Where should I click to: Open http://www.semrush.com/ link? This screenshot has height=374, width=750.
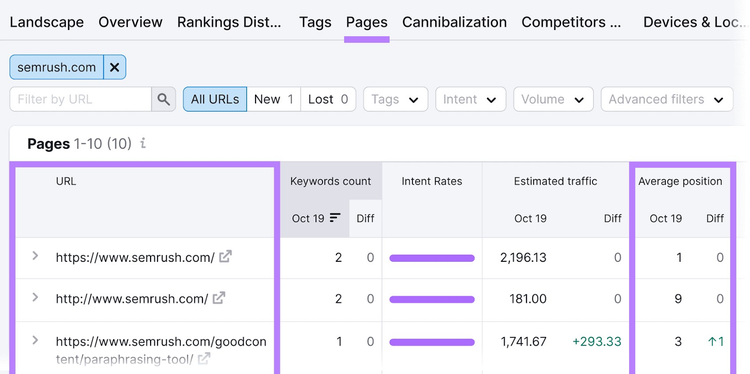(132, 299)
